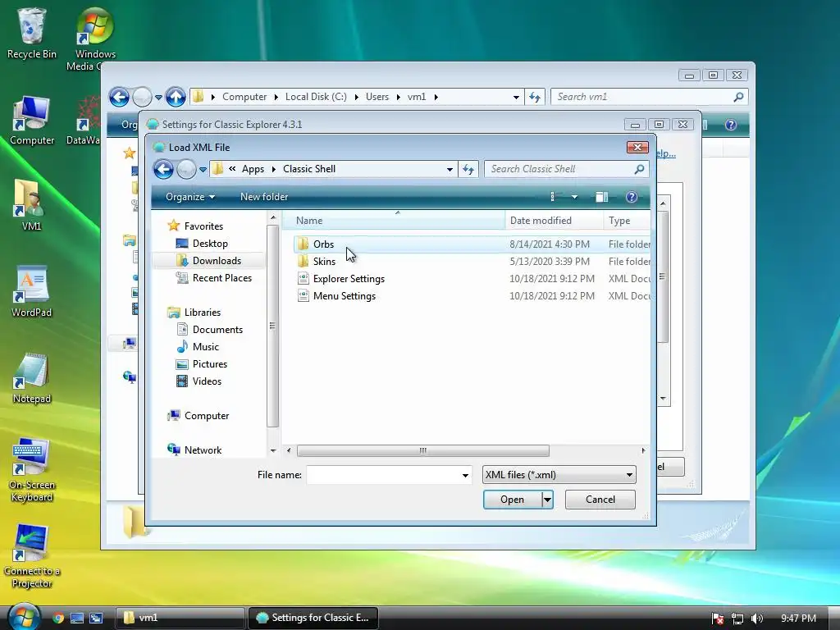
Task: Open the view options dropdown arrow
Action: click(x=574, y=197)
